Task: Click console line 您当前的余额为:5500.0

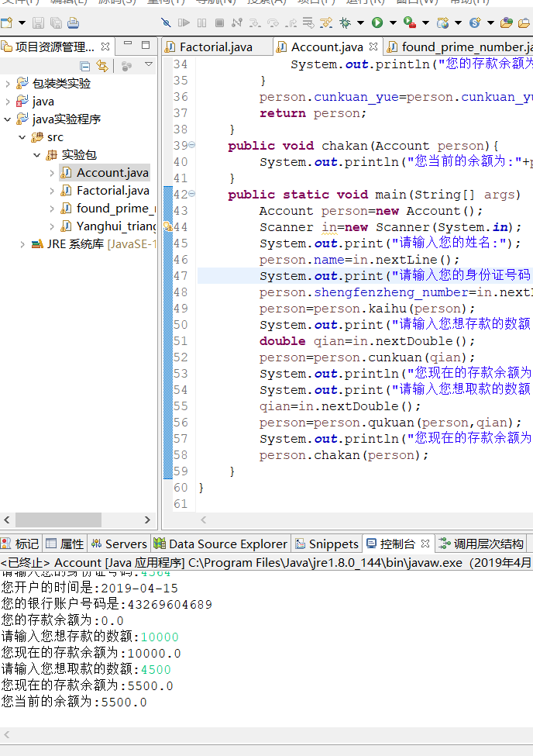Action: (74, 702)
